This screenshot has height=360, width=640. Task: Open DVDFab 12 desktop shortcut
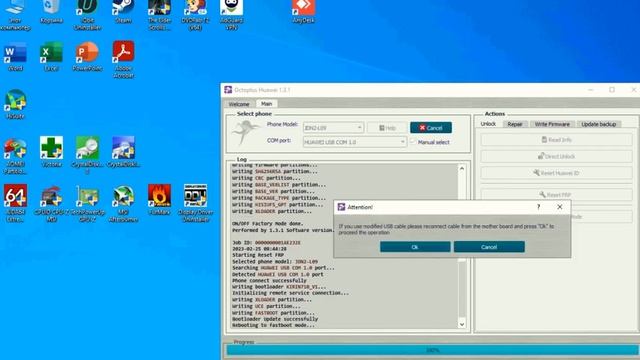pos(195,14)
